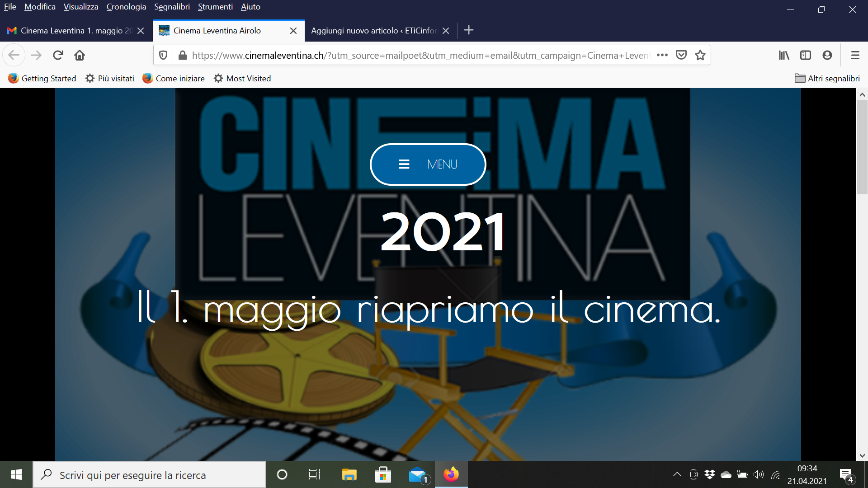Expand the Altri segnalibri folder
The image size is (868, 488).
827,78
